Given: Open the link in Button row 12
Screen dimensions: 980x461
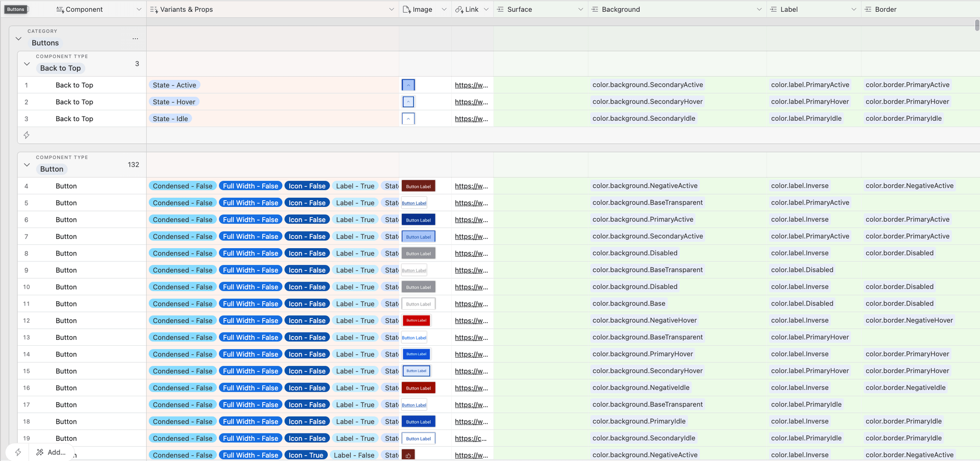Looking at the screenshot, I should tap(471, 320).
